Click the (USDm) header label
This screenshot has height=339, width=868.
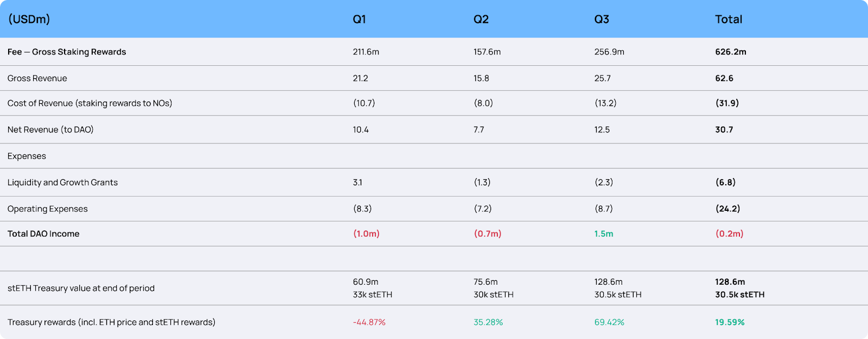[x=29, y=20]
